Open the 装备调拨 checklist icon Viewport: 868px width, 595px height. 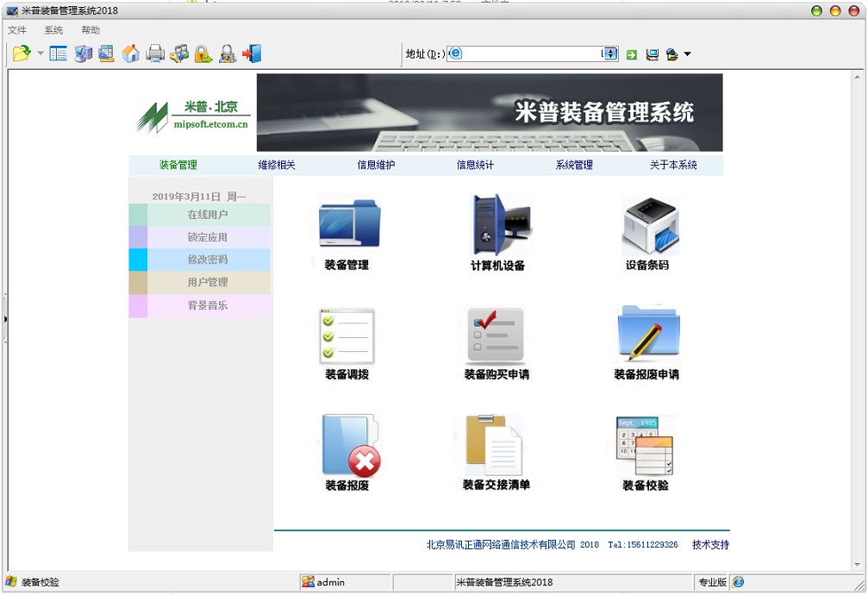(347, 335)
